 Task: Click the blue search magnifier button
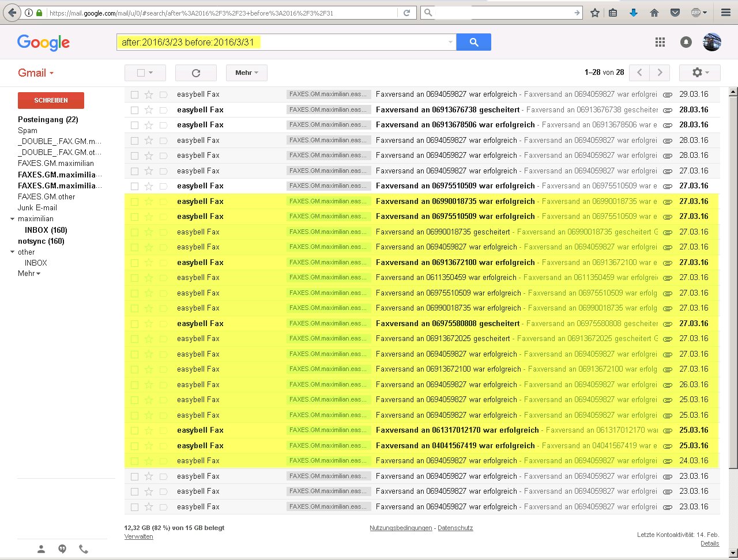473,42
